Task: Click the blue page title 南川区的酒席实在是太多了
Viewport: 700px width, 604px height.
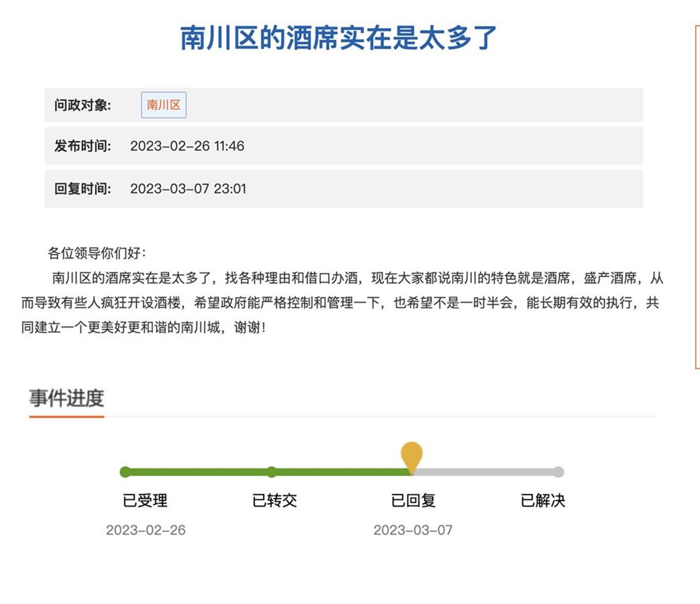Action: coord(338,38)
